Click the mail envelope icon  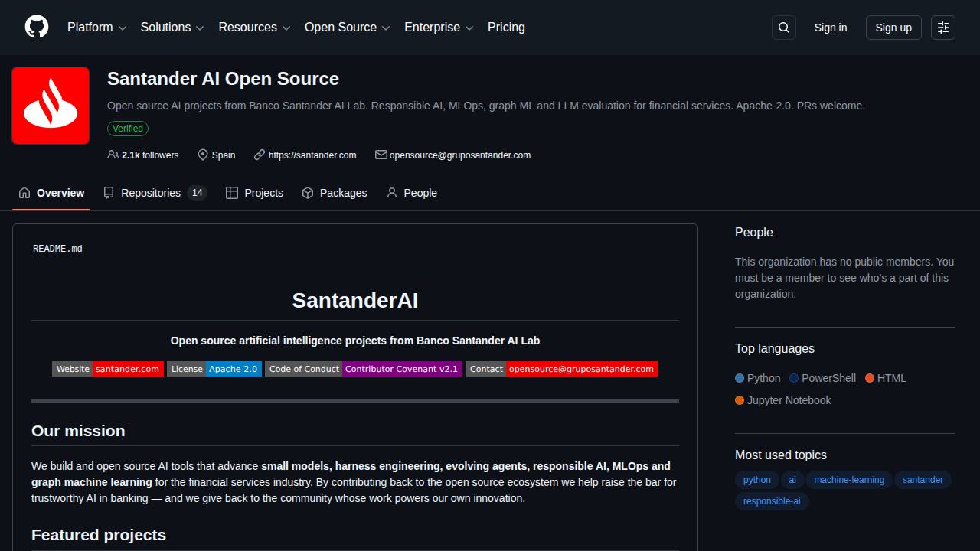pos(381,155)
